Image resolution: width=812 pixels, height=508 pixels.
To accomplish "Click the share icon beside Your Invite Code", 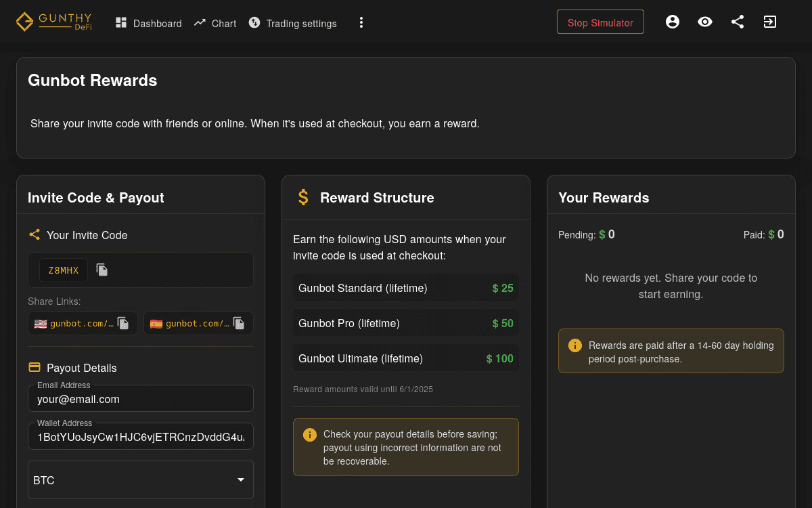I will (34, 234).
